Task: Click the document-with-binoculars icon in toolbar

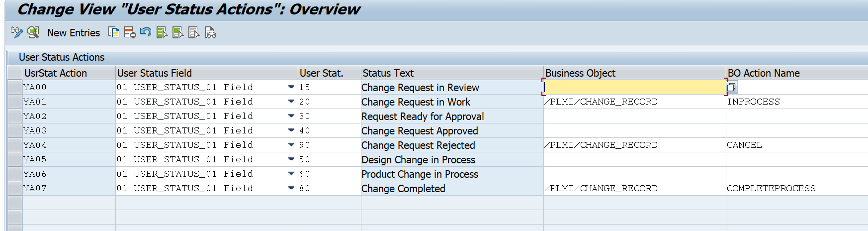Action: [x=210, y=33]
